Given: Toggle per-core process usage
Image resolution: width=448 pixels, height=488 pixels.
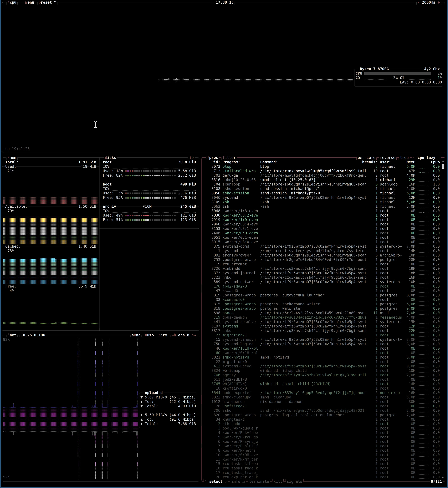Looking at the screenshot, I should 367,158.
